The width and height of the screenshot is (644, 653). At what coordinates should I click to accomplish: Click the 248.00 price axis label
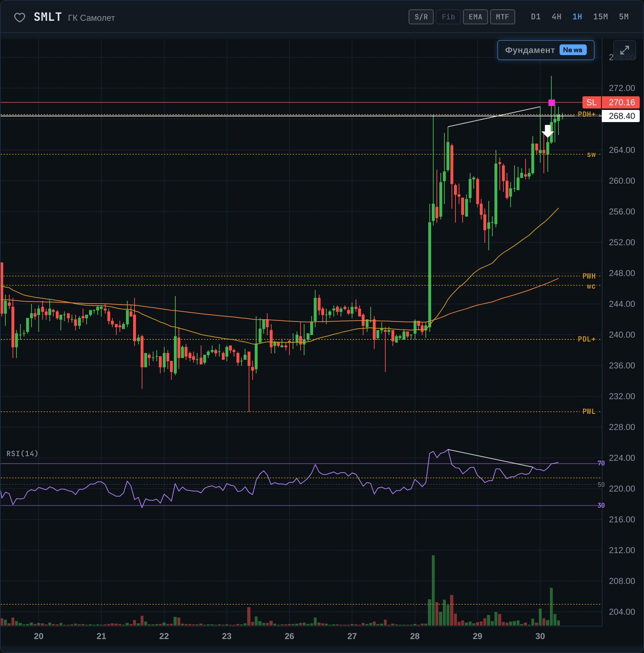pyautogui.click(x=622, y=273)
